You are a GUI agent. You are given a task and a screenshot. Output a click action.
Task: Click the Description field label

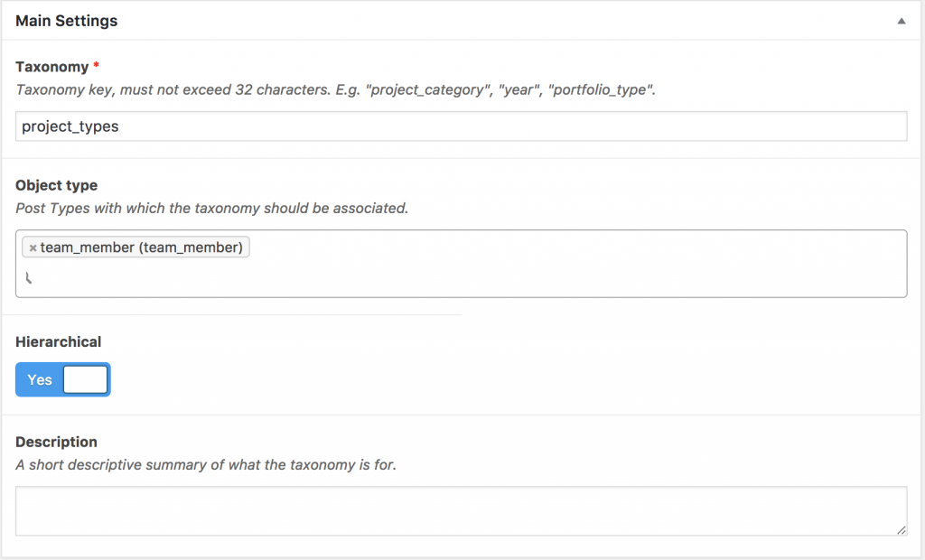coord(56,442)
